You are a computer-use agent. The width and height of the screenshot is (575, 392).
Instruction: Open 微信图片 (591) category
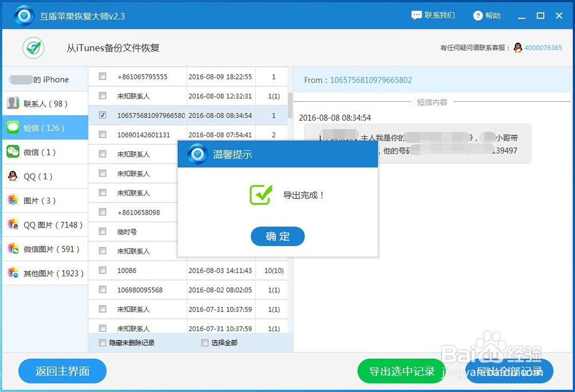pos(45,249)
